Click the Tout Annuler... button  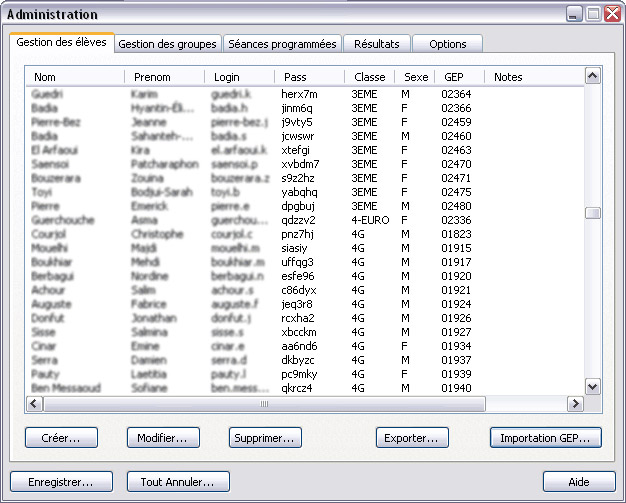[178, 481]
